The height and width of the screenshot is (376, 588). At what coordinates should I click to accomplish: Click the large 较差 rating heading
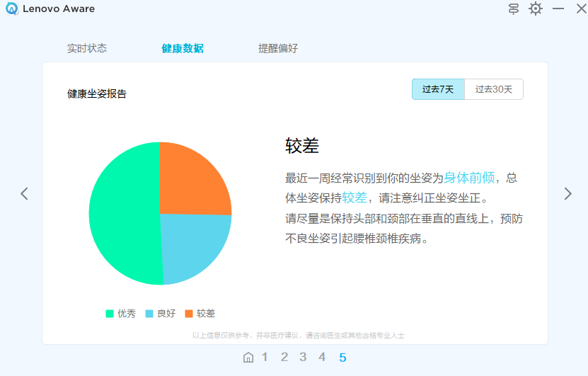pos(302,146)
